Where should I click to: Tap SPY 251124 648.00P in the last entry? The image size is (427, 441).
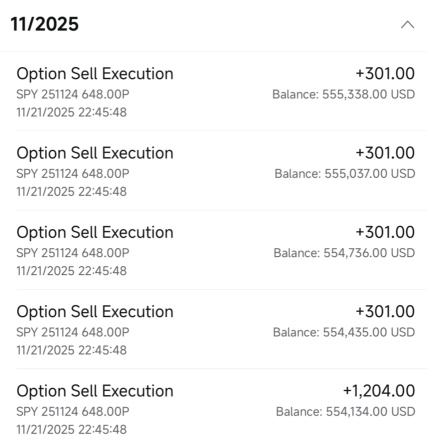[x=73, y=412]
